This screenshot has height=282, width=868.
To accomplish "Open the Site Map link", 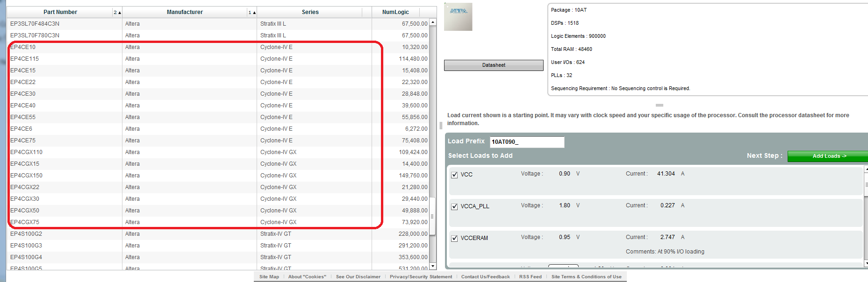I will (x=269, y=277).
